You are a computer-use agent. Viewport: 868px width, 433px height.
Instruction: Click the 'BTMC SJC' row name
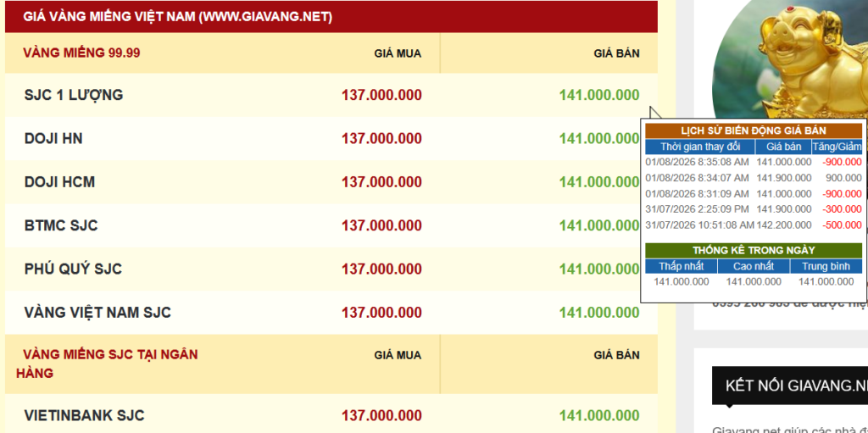pyautogui.click(x=61, y=226)
